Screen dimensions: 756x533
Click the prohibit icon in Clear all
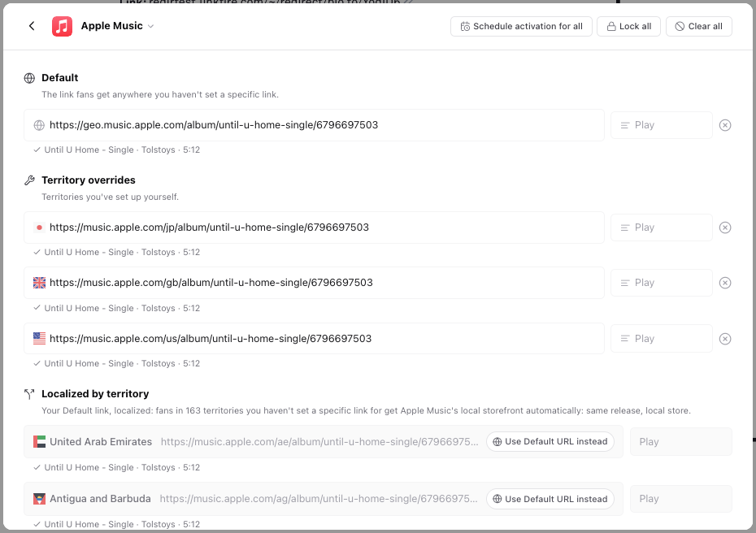[680, 27]
